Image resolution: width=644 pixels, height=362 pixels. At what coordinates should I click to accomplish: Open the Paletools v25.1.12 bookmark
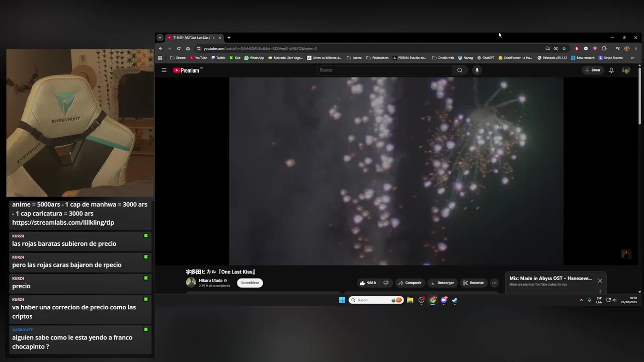click(552, 58)
